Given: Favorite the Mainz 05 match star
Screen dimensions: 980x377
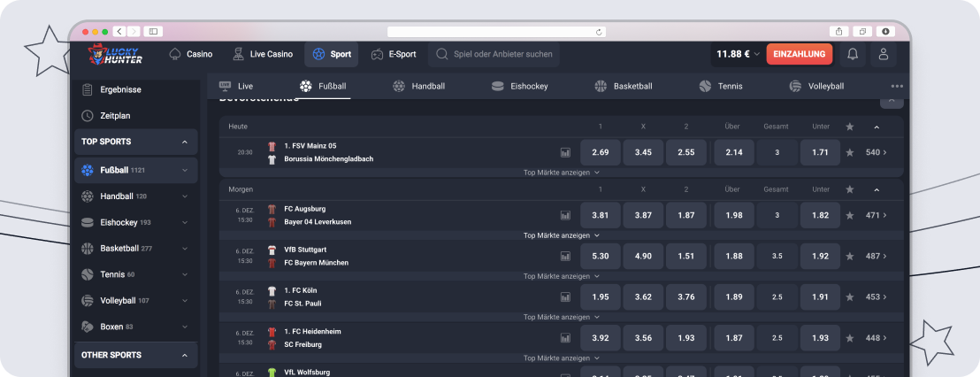Looking at the screenshot, I should coord(850,152).
